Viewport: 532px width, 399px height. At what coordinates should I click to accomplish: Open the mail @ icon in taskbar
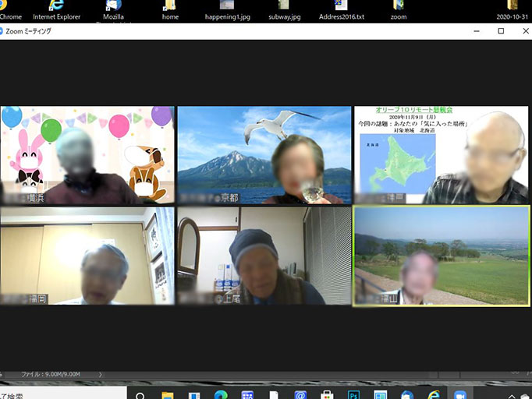pos(300,394)
